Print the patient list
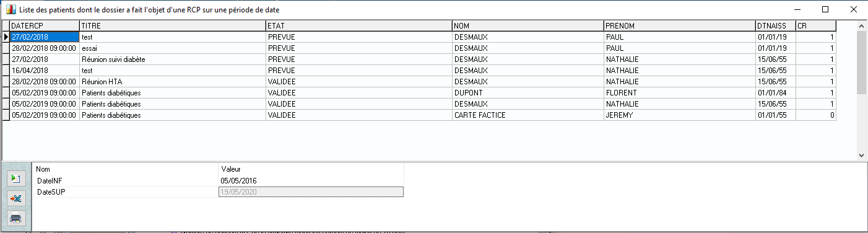This screenshot has width=868, height=233. [x=15, y=218]
